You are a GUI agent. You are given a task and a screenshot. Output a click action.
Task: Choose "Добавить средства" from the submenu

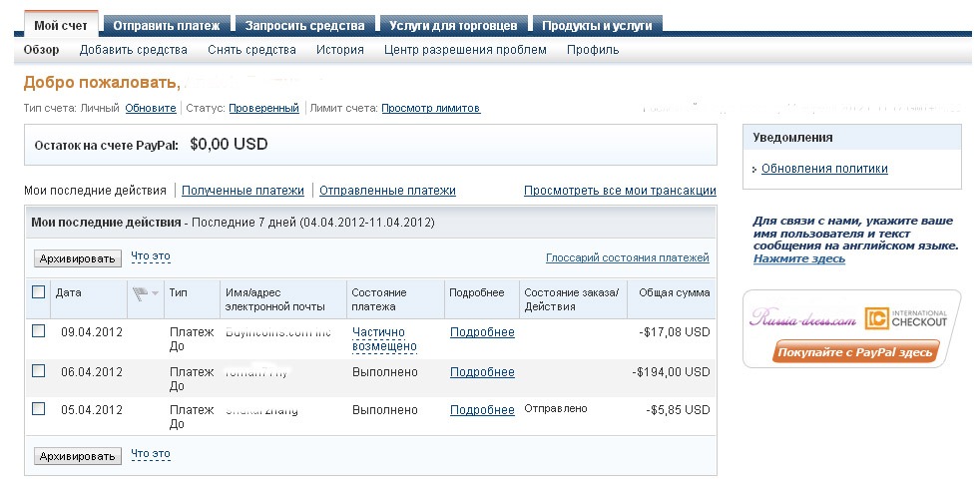pyautogui.click(x=133, y=50)
